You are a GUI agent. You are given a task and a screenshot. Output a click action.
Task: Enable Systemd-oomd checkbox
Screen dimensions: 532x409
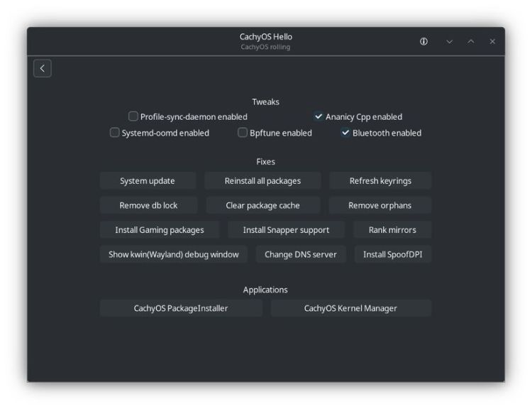click(x=115, y=133)
